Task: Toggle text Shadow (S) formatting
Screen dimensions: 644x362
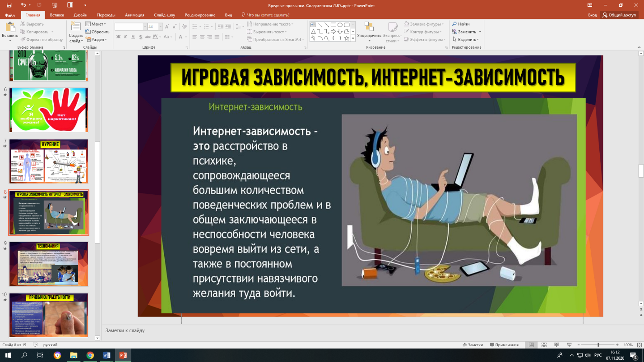Action: [x=141, y=37]
